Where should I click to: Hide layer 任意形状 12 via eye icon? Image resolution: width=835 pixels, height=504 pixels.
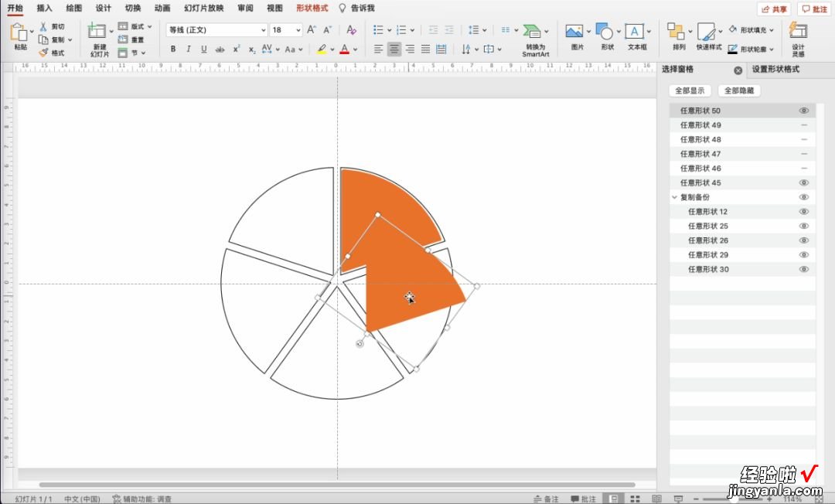[x=803, y=211]
